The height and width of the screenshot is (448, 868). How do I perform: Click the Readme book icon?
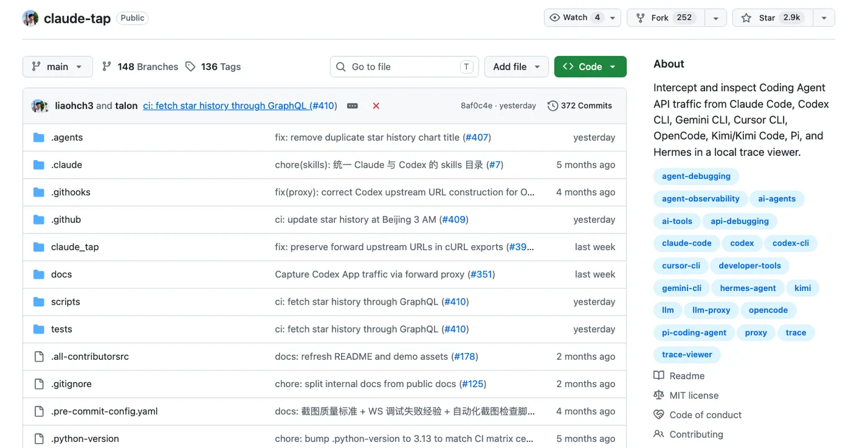(658, 375)
